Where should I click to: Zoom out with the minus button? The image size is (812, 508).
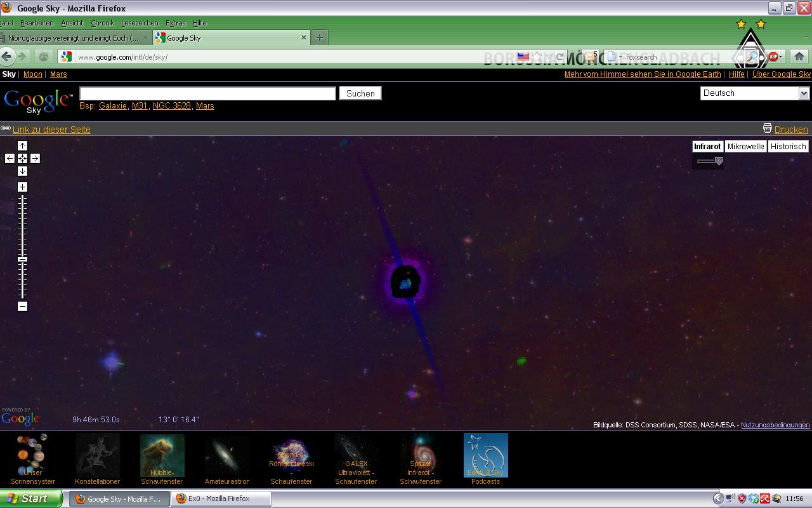22,306
